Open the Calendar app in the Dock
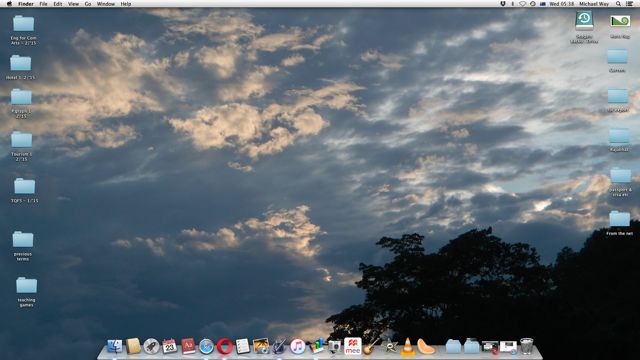This screenshot has width=640, height=360. [x=169, y=347]
